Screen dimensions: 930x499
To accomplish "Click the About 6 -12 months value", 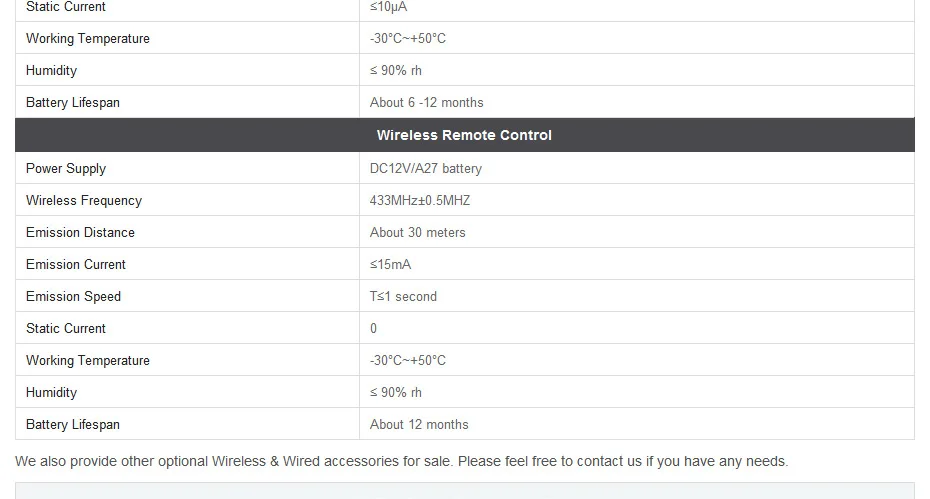I will coord(426,103).
